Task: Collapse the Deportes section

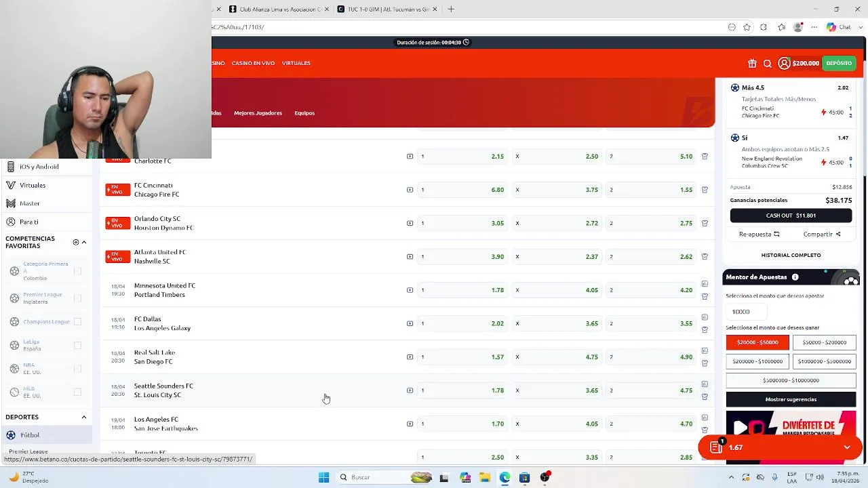Action: pos(84,417)
